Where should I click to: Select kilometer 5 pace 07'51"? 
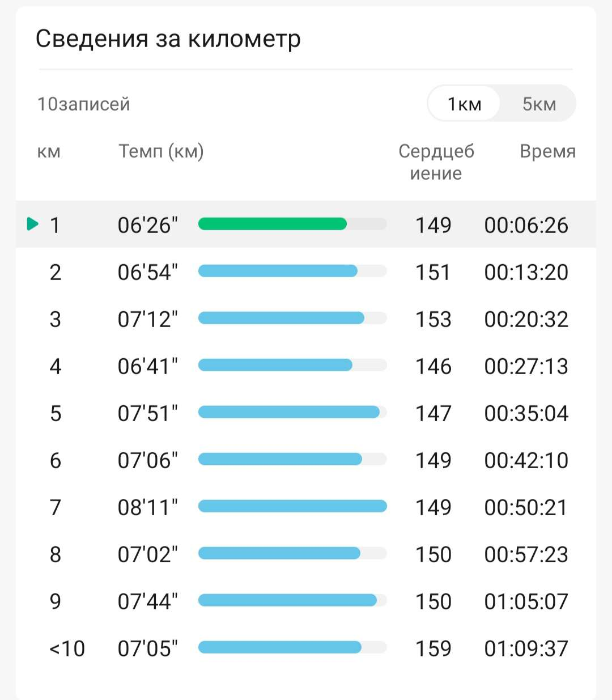click(x=147, y=413)
